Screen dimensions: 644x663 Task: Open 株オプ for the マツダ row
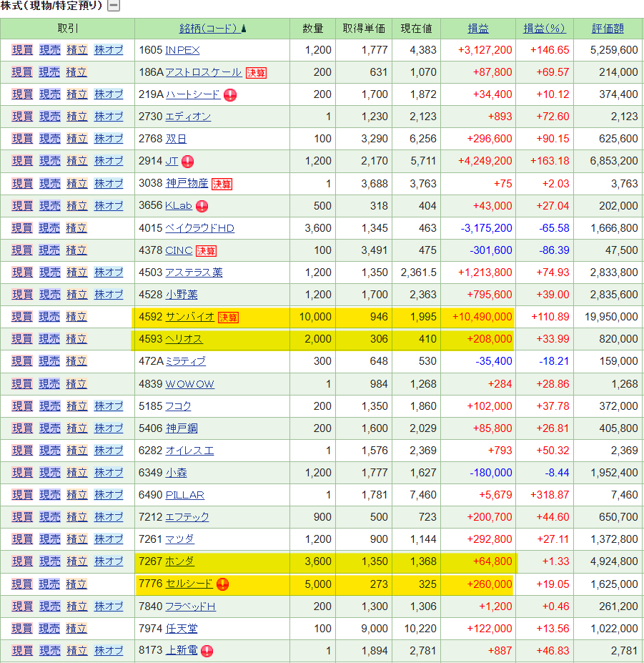click(x=109, y=539)
